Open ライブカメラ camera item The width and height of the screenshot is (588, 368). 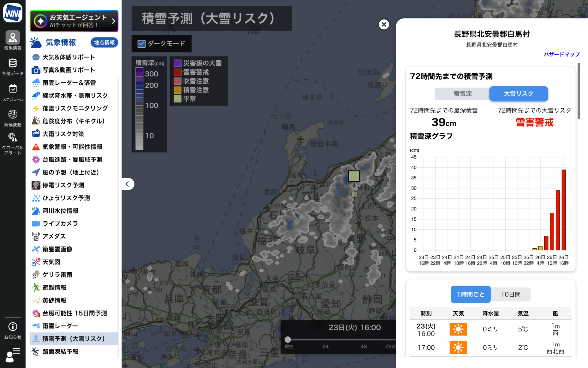tap(60, 223)
